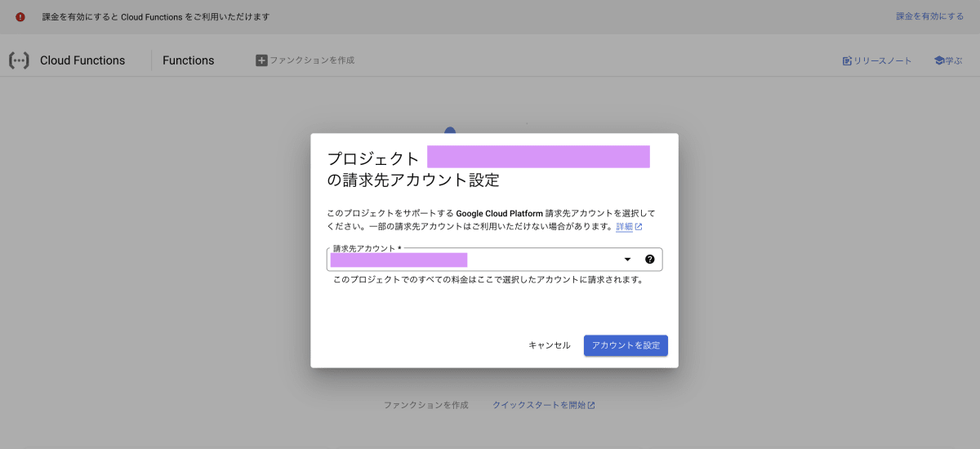
Task: Click the red billing error alert icon
Action: point(20,16)
